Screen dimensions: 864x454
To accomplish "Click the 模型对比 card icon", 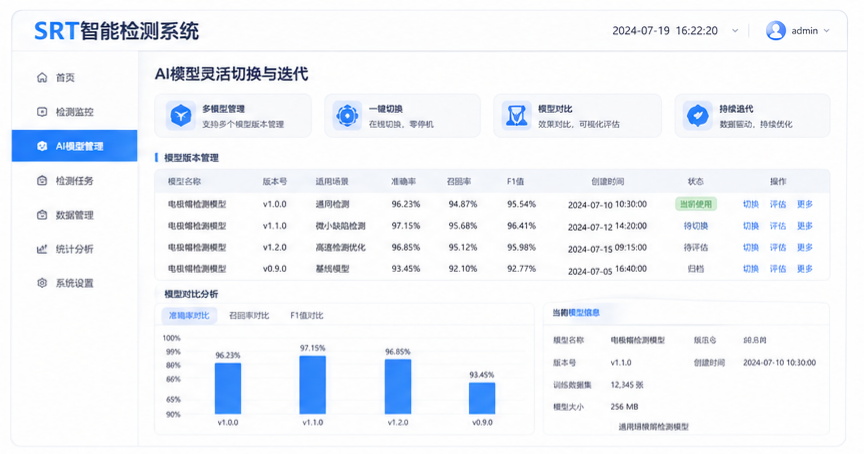I will click(516, 116).
